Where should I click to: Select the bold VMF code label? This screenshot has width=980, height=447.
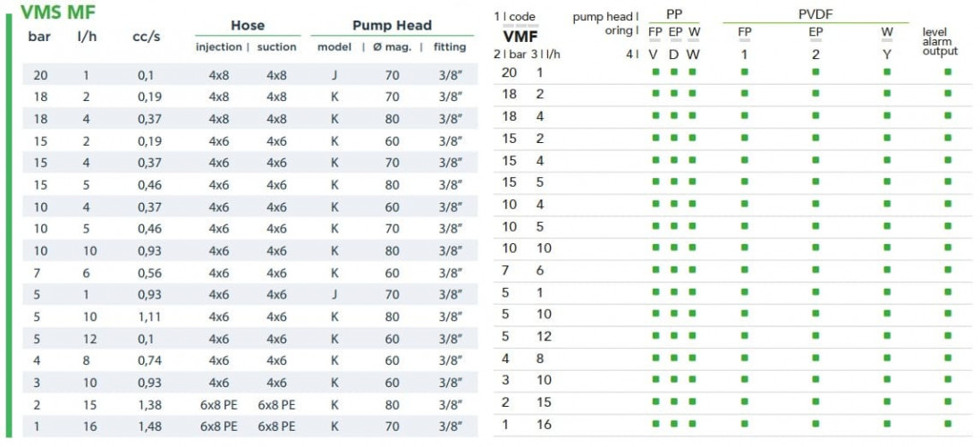(520, 36)
